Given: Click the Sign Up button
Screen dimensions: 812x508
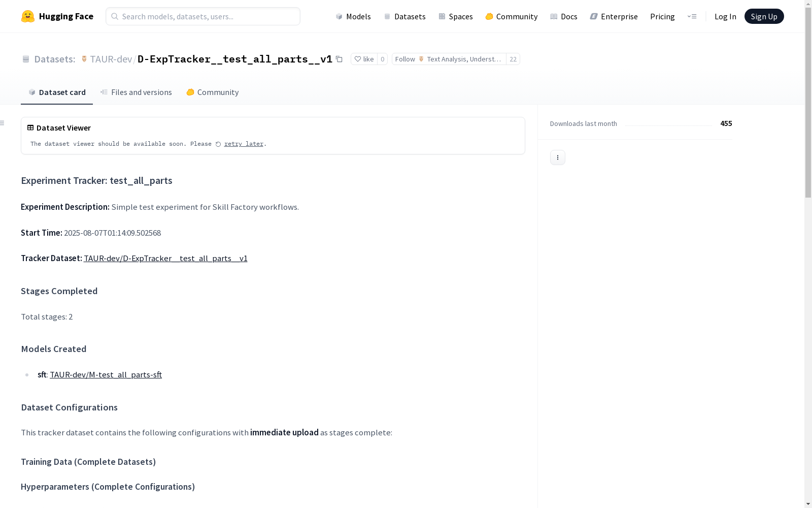Looking at the screenshot, I should pyautogui.click(x=764, y=16).
